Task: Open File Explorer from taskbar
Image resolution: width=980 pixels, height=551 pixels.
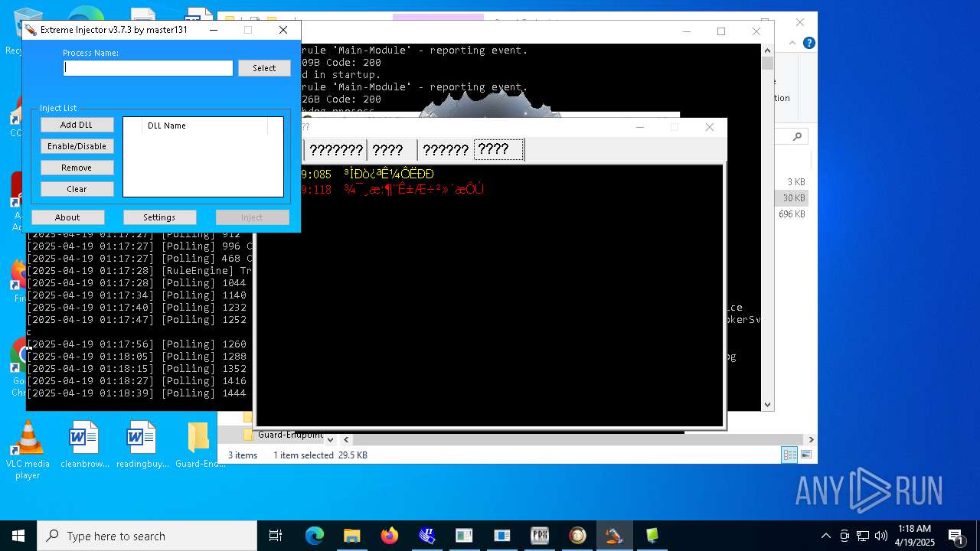Action: (x=351, y=536)
